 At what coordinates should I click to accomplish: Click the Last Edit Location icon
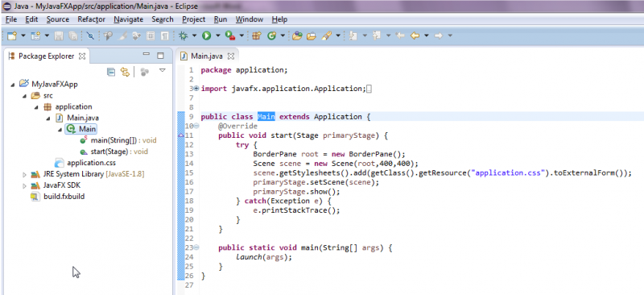coord(399,36)
